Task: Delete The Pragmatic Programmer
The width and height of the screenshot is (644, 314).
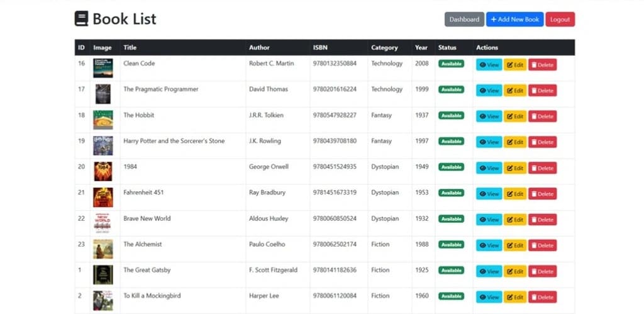Action: pyautogui.click(x=542, y=91)
